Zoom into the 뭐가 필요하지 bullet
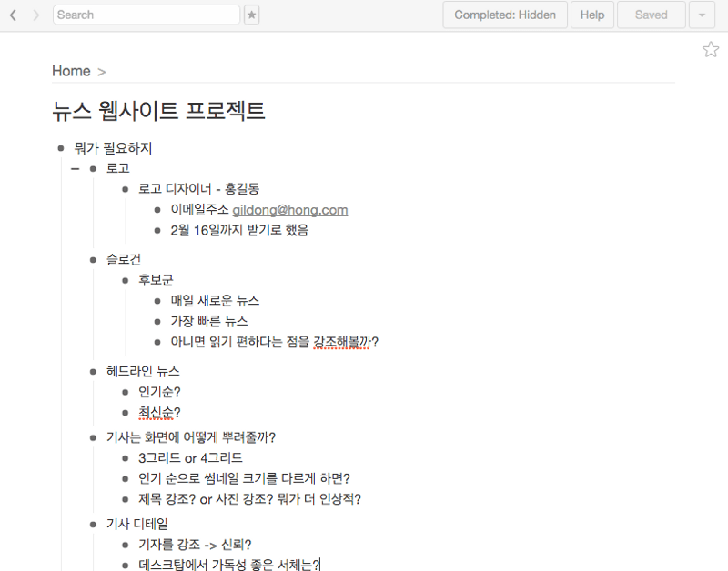Screen dimensions: 728x571 (x=61, y=148)
